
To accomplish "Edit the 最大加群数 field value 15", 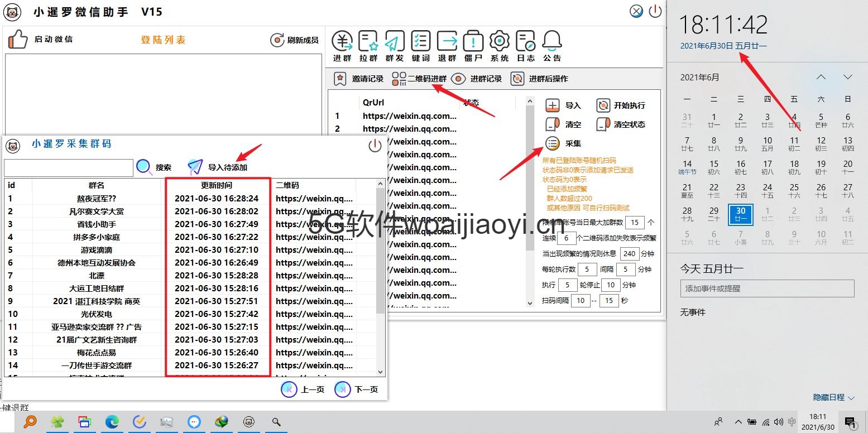I will pos(635,222).
